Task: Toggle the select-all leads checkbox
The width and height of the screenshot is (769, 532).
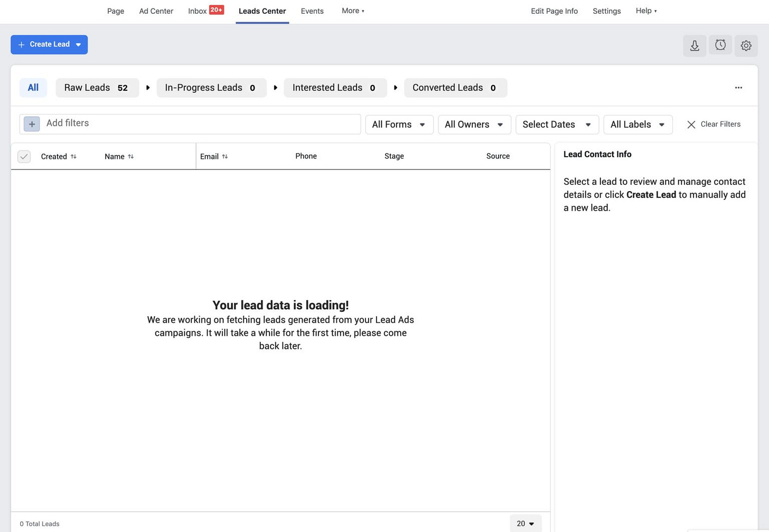Action: [x=24, y=156]
